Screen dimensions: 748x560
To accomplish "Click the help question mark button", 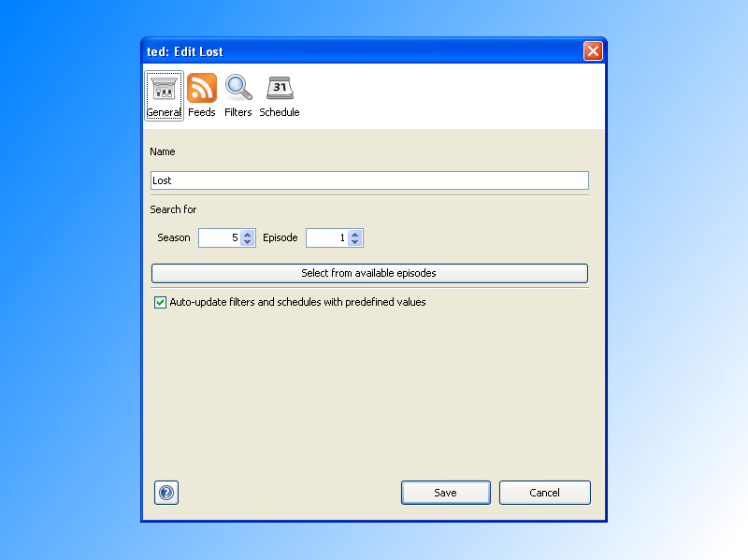I will 166,493.
